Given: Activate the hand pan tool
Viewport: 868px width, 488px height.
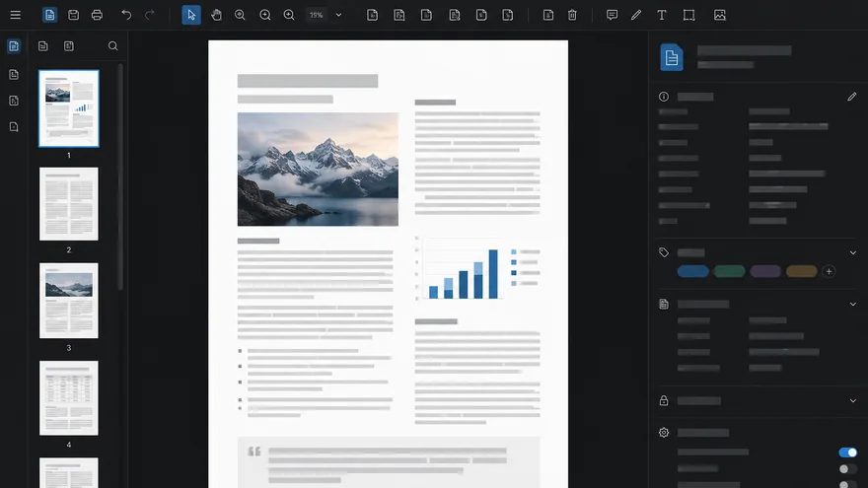Looking at the screenshot, I should 216,15.
